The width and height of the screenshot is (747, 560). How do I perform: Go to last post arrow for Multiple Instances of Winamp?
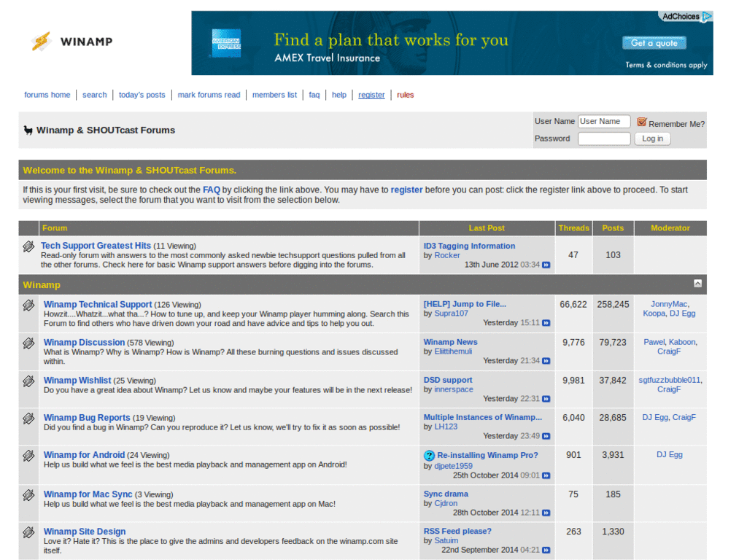pyautogui.click(x=546, y=436)
